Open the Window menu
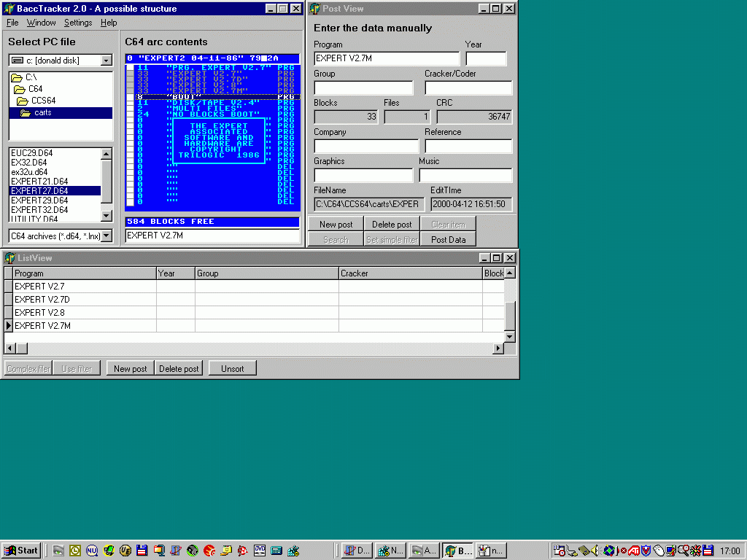 [x=41, y=23]
